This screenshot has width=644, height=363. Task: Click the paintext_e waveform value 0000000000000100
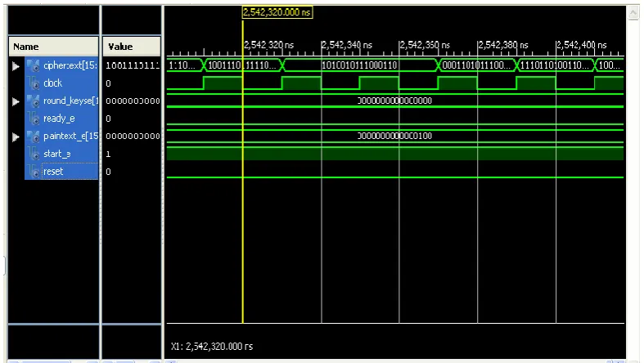pyautogui.click(x=394, y=136)
